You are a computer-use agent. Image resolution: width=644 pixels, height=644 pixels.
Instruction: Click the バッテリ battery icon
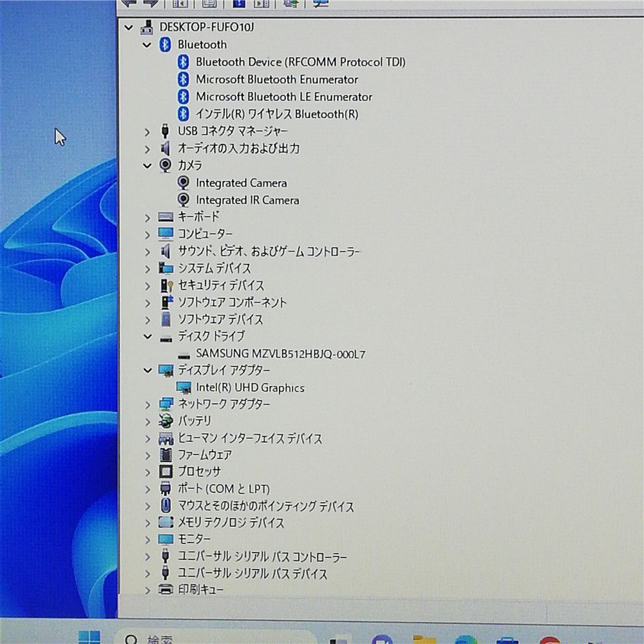pos(166,421)
